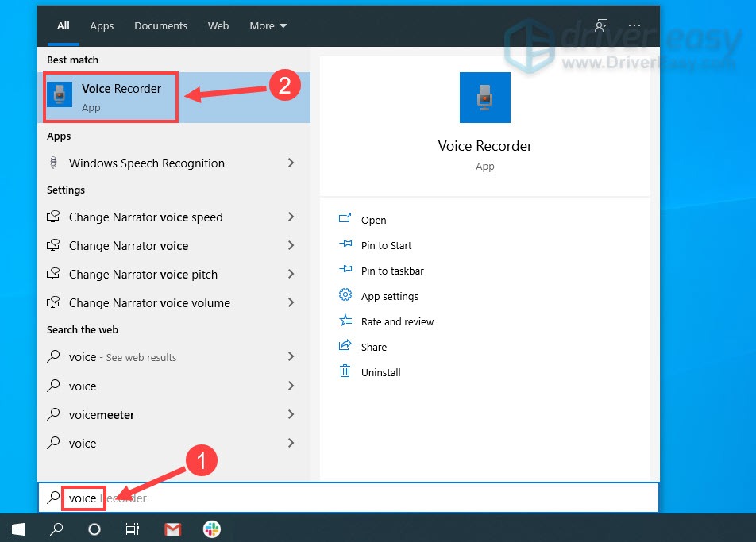Image resolution: width=756 pixels, height=542 pixels.
Task: Expand Windows Speech Recognition arrow
Action: [291, 163]
